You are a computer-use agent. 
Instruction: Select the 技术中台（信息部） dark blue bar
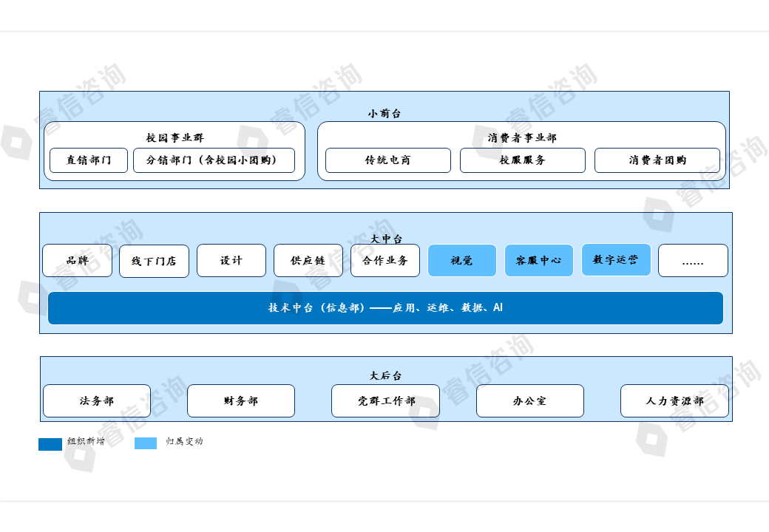[385, 308]
